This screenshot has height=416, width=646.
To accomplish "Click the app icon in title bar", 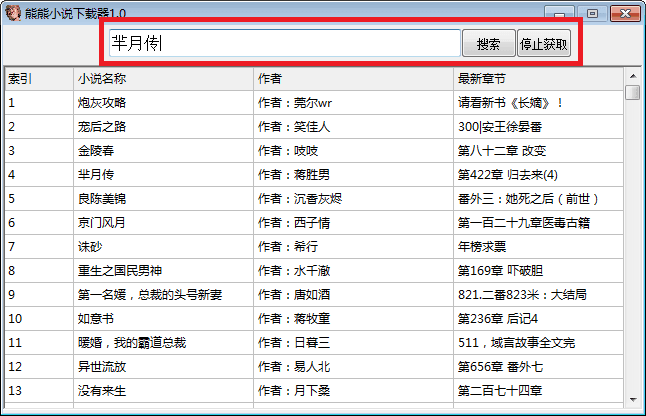I will pos(13,12).
